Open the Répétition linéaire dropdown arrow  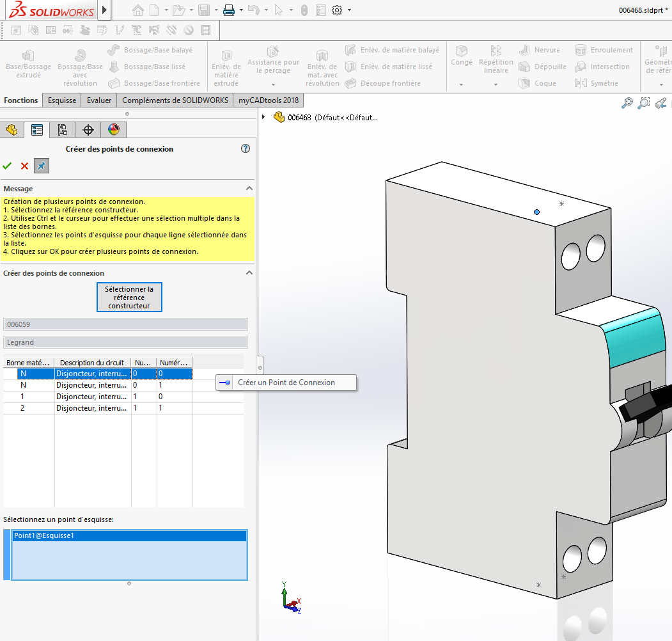point(496,85)
